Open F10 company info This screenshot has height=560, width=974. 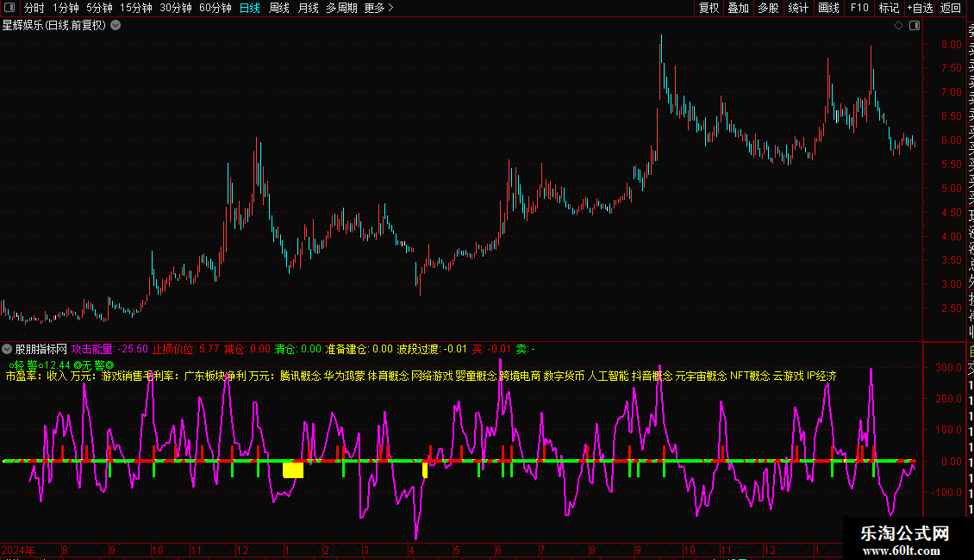click(x=859, y=8)
